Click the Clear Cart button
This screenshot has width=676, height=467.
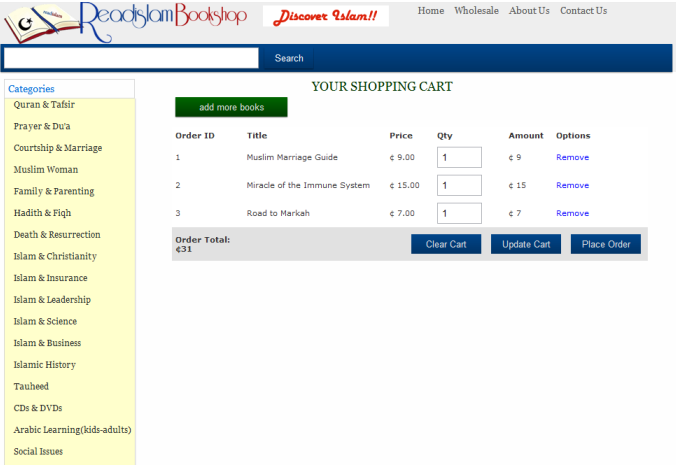(x=446, y=244)
